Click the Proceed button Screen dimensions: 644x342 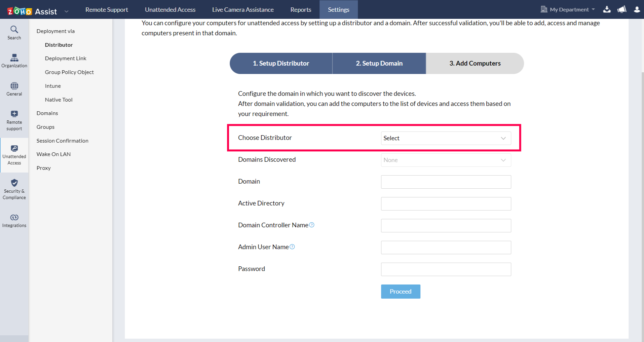(x=400, y=291)
